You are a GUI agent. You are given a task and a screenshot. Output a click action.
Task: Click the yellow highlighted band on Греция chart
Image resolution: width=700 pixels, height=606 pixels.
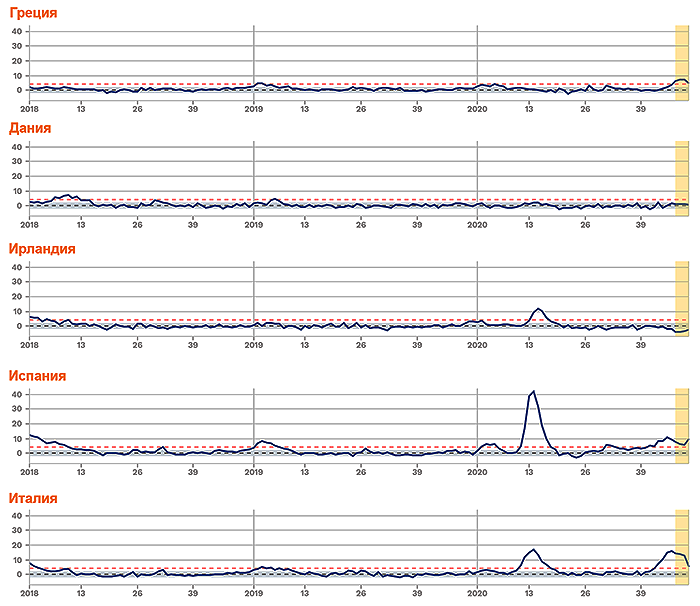coord(682,63)
